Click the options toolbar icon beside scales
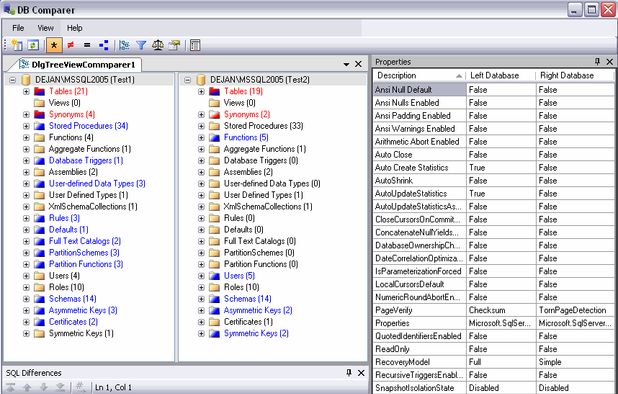Screen dimensions: 618x394 (174, 45)
